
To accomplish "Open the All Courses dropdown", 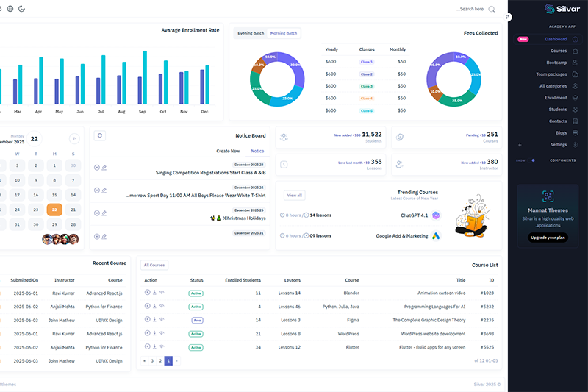I will (154, 265).
